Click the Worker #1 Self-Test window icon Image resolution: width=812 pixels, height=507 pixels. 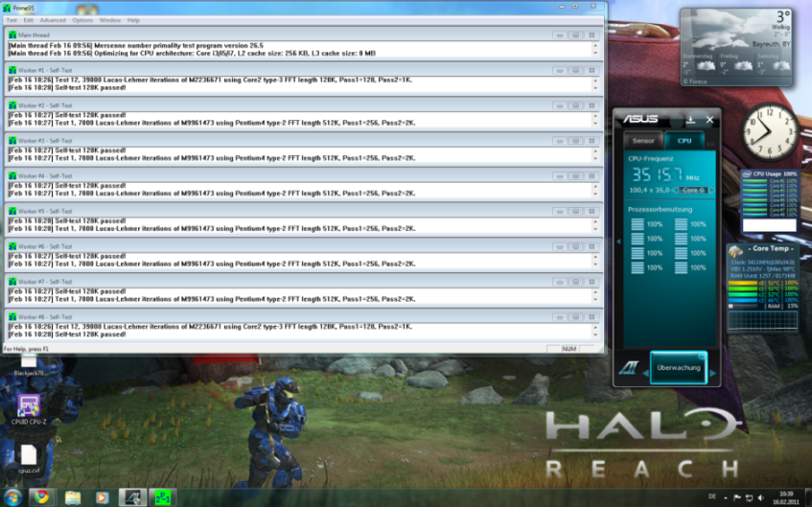[12, 70]
